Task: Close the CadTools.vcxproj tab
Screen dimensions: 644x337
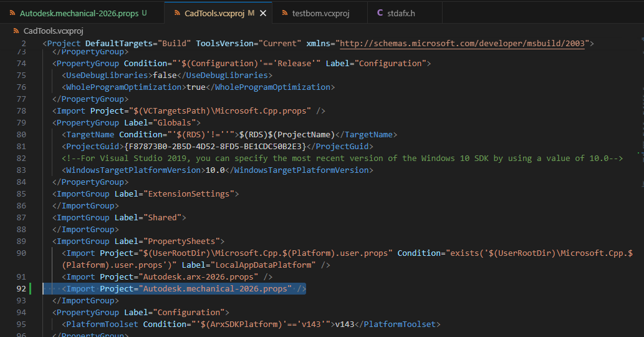Action: pos(264,13)
